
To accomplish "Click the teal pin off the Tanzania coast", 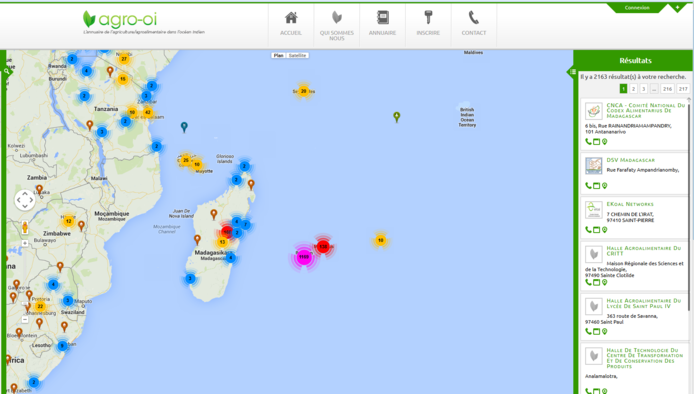I will point(184,127).
